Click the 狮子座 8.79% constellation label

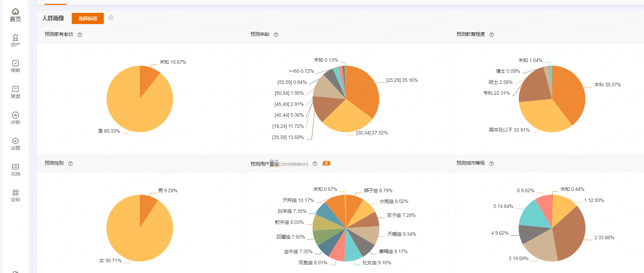pos(378,190)
